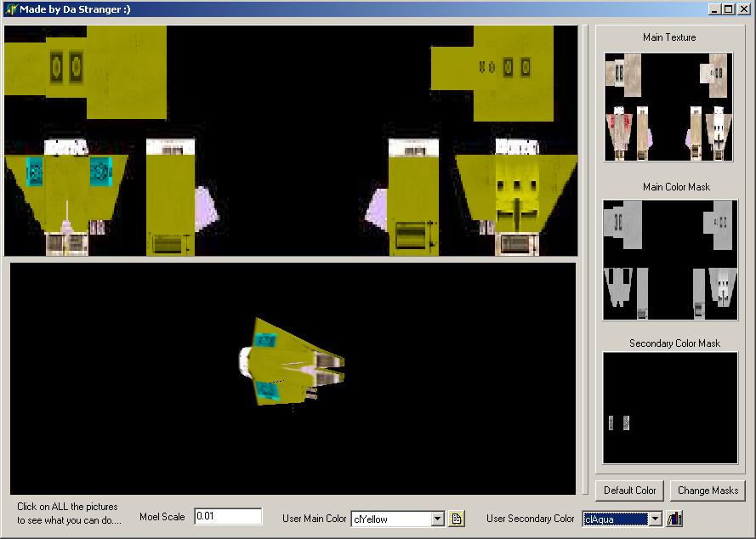756x539 pixels.
Task: Click the Main Color Mask thumbnail
Action: tap(670, 260)
